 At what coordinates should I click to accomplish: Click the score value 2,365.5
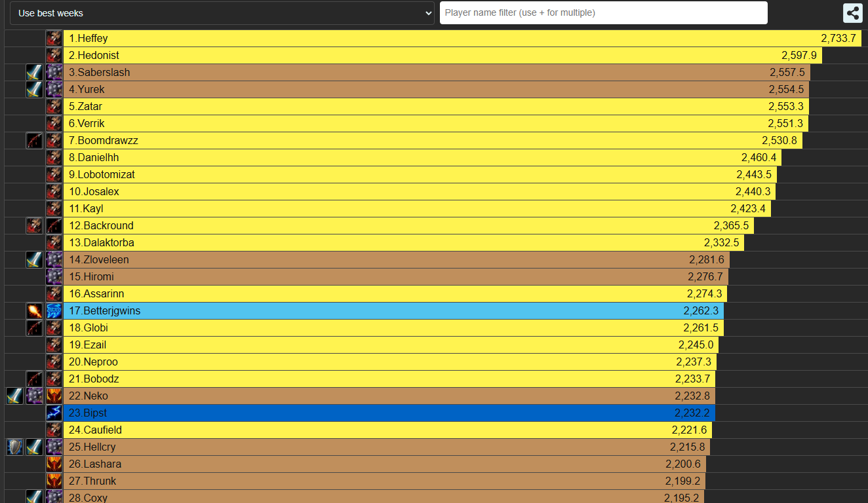732,226
